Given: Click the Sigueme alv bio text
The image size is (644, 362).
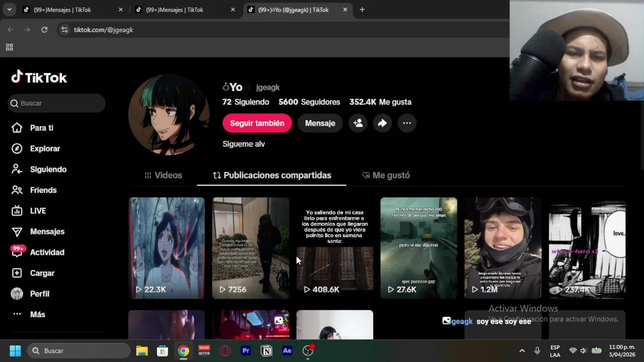Looking at the screenshot, I should [244, 144].
